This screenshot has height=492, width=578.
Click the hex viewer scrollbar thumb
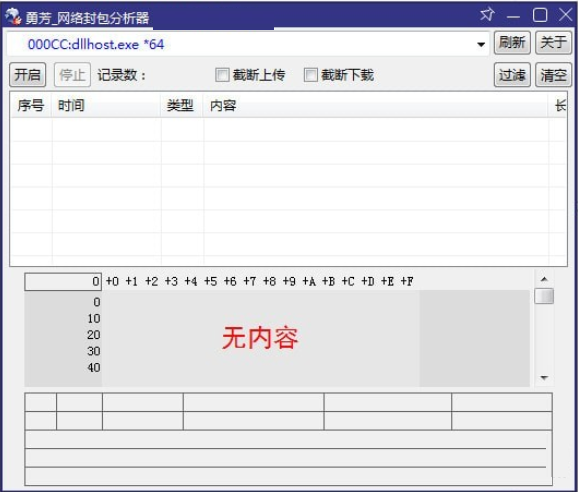pyautogui.click(x=544, y=296)
